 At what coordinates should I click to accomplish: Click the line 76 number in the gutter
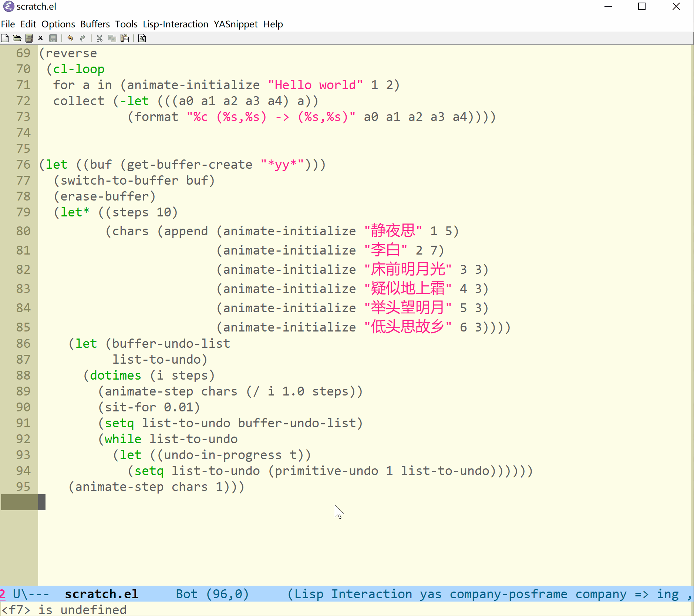pyautogui.click(x=23, y=165)
